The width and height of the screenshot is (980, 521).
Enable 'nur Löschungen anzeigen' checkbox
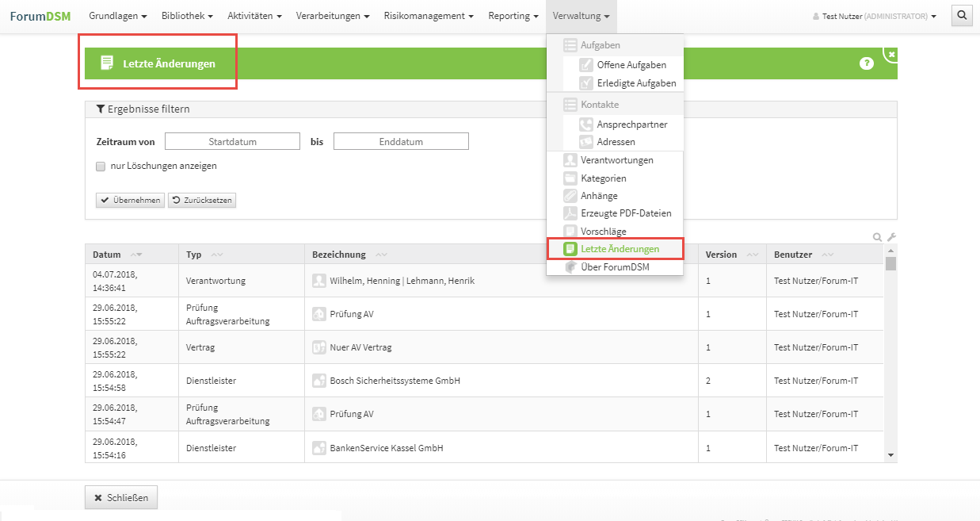[x=101, y=167]
